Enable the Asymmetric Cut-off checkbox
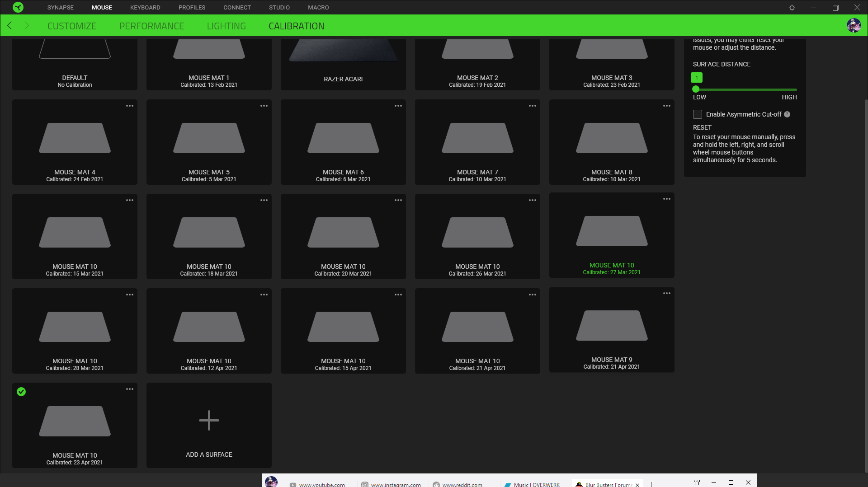Viewport: 868px width, 487px height. pos(698,114)
